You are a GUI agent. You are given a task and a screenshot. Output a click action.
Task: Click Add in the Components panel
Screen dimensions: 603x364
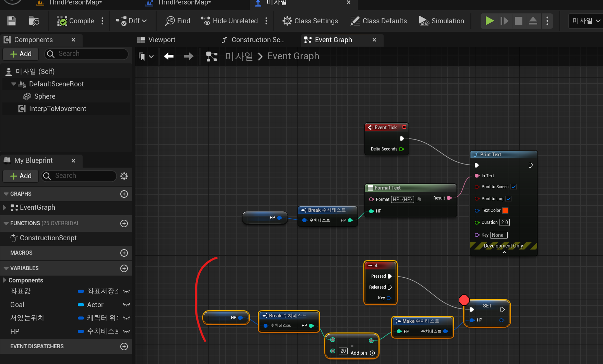pos(21,54)
